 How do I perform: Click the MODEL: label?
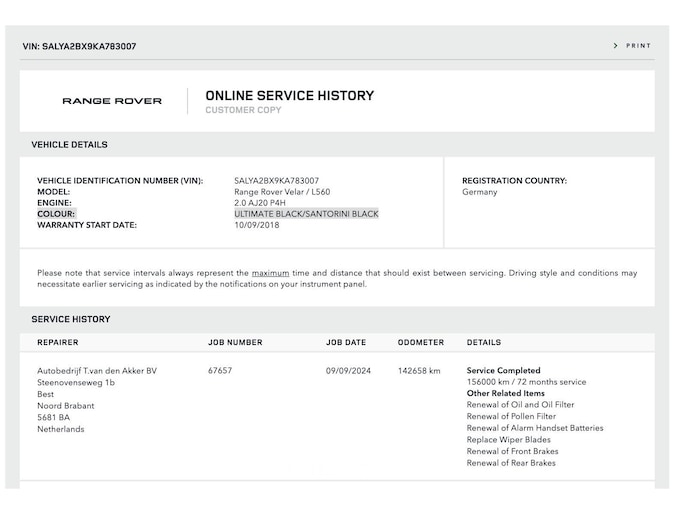coord(53,192)
